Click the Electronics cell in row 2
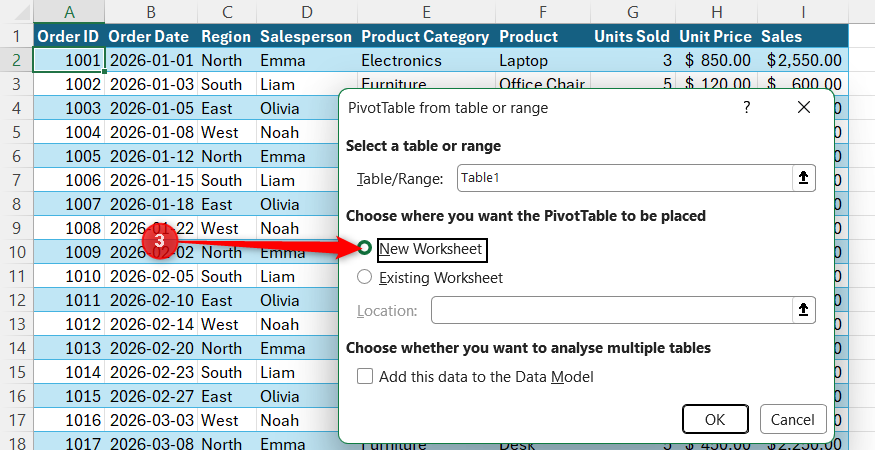Image resolution: width=875 pixels, height=450 pixels. (x=426, y=60)
